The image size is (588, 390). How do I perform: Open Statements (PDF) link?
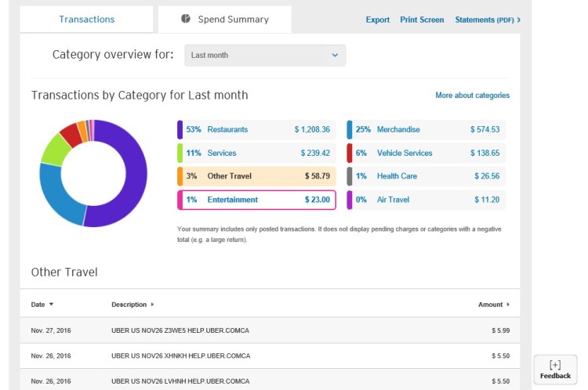coord(484,20)
